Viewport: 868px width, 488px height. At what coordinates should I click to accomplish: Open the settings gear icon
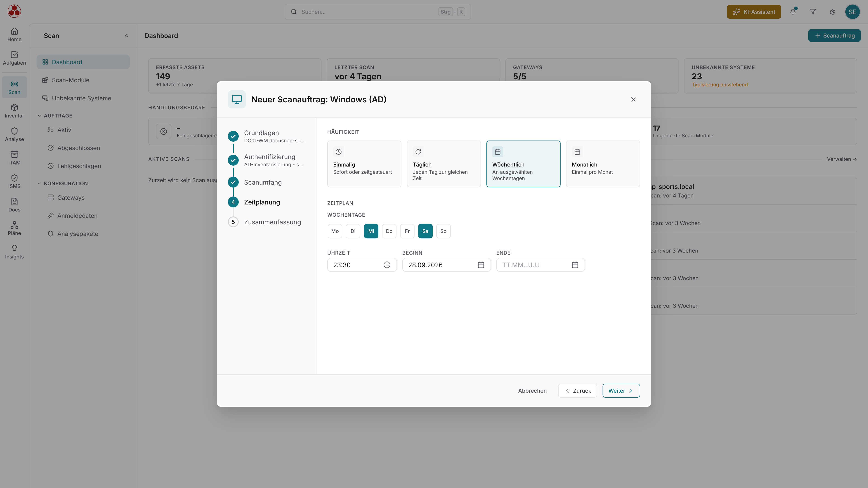click(x=833, y=12)
